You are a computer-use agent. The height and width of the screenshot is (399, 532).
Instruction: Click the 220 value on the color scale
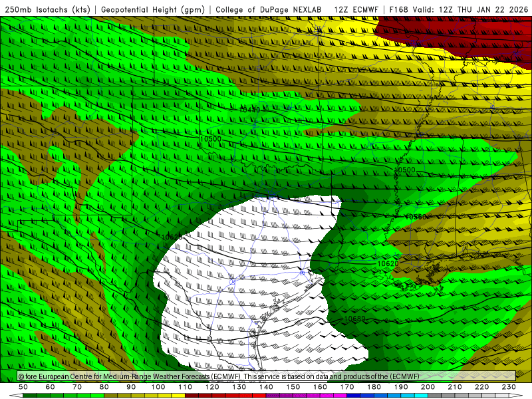[482, 387]
